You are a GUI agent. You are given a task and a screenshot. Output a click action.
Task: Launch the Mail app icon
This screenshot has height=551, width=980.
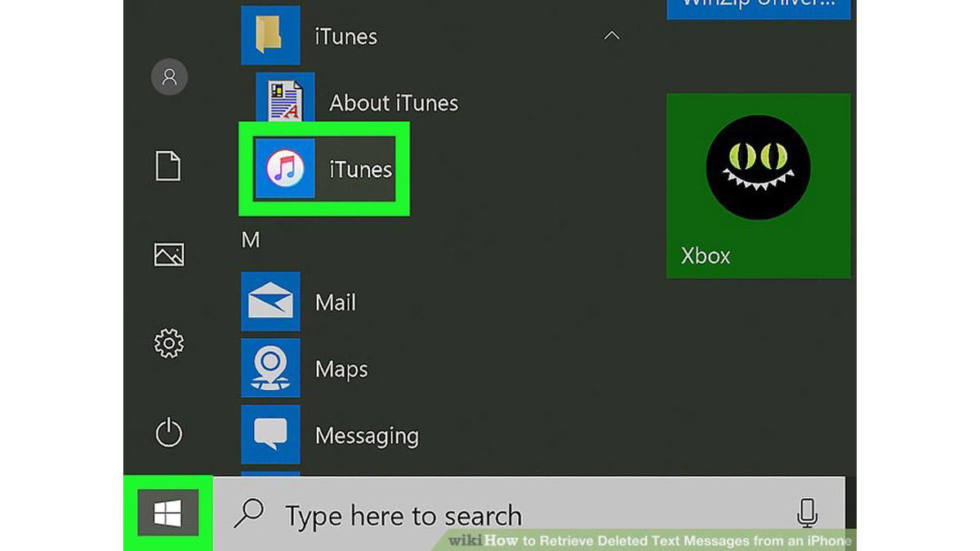270,302
